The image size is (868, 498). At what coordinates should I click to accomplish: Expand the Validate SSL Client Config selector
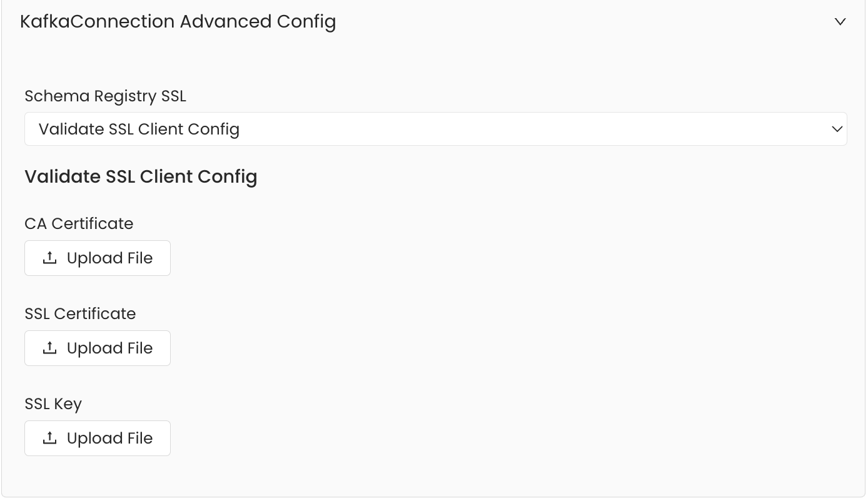pyautogui.click(x=435, y=129)
